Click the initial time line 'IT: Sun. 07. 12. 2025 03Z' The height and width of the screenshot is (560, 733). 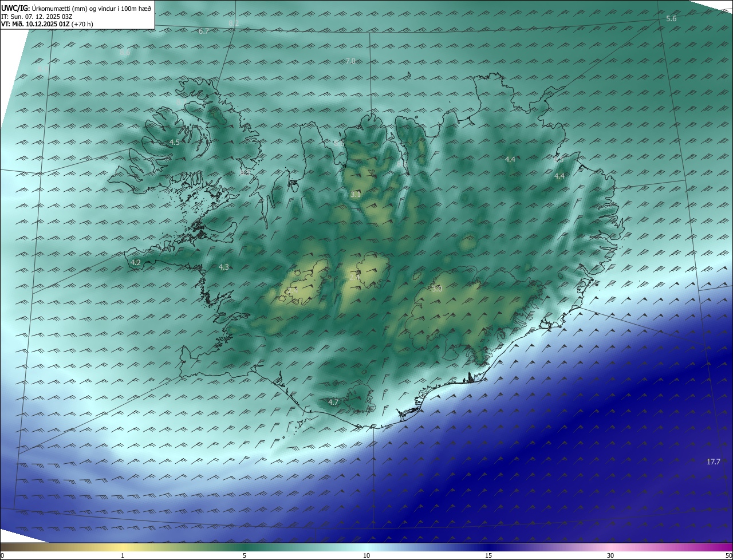tap(37, 16)
